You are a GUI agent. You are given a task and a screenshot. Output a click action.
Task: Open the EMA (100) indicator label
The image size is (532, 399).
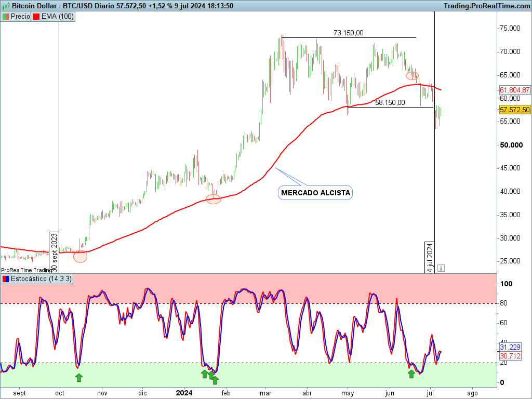[x=57, y=16]
